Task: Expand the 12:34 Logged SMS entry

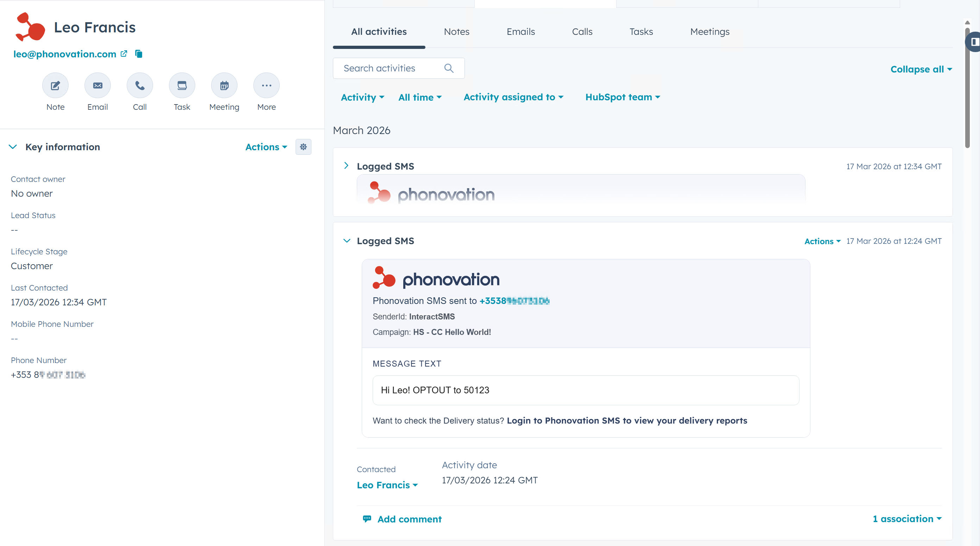Action: (346, 166)
